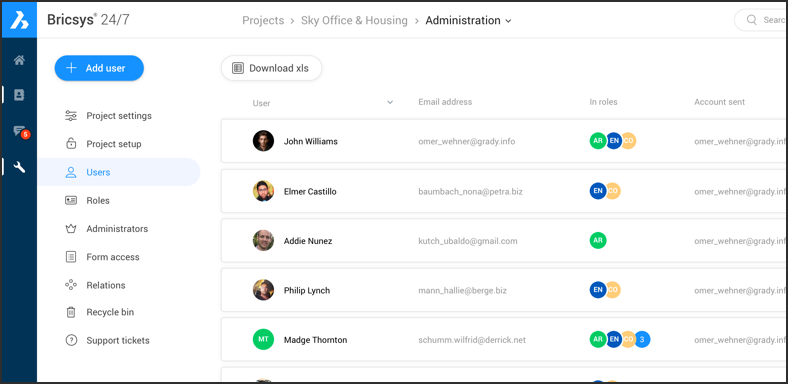Focus the search input field
The image size is (788, 384).
point(761,20)
